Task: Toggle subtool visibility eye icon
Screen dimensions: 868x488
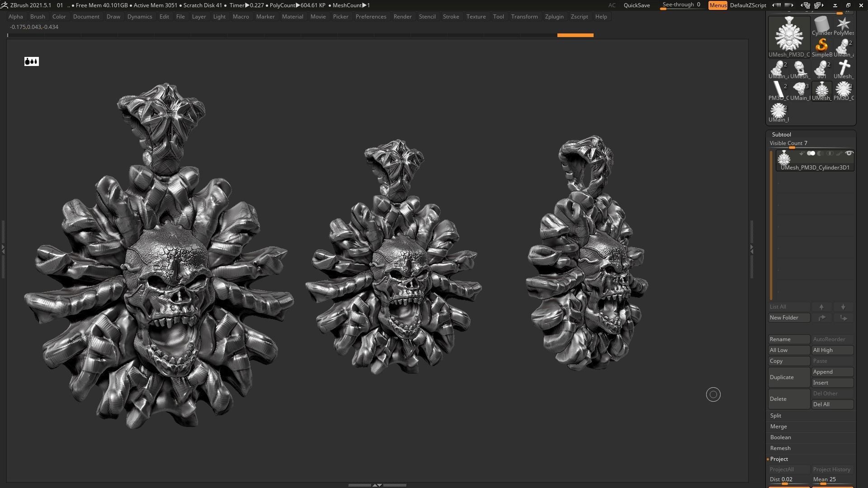Action: point(849,154)
